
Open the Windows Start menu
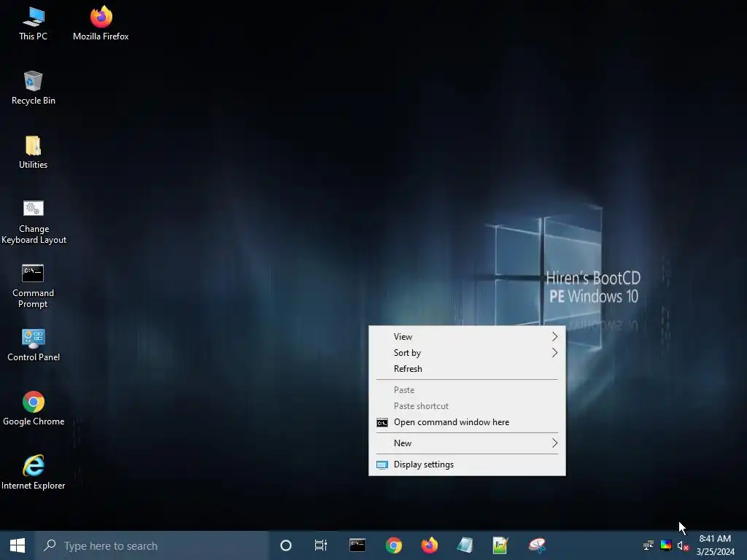pyautogui.click(x=18, y=545)
